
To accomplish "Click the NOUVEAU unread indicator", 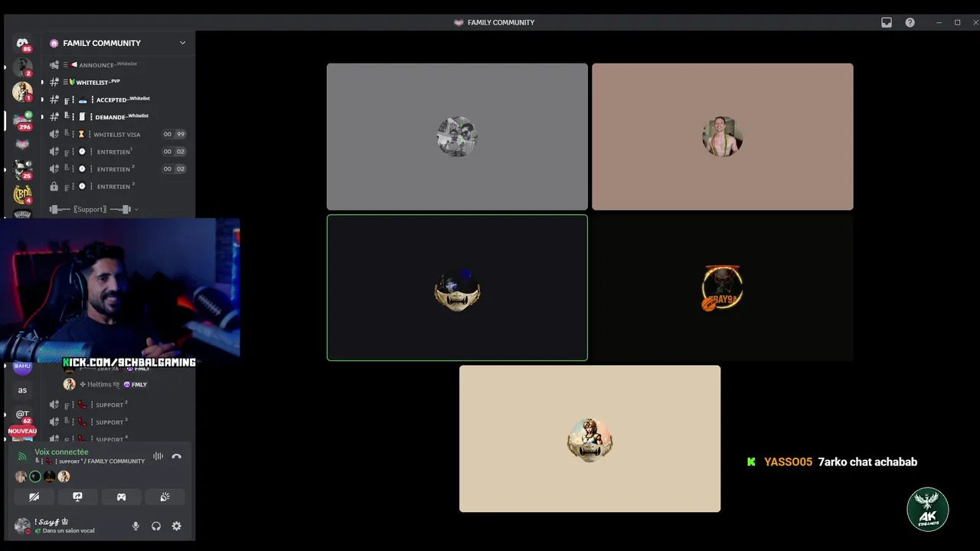I will 22,431.
